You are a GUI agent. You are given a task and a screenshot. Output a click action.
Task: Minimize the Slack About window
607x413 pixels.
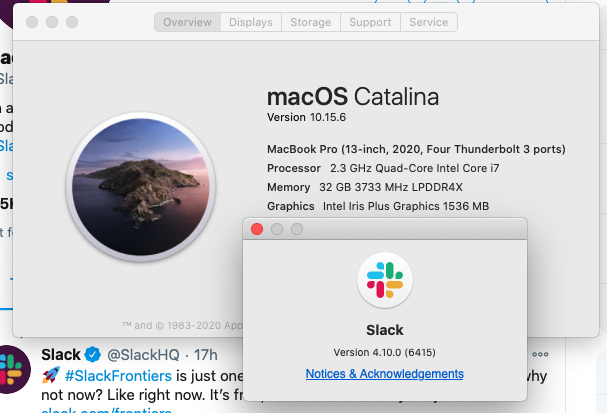pos(277,229)
